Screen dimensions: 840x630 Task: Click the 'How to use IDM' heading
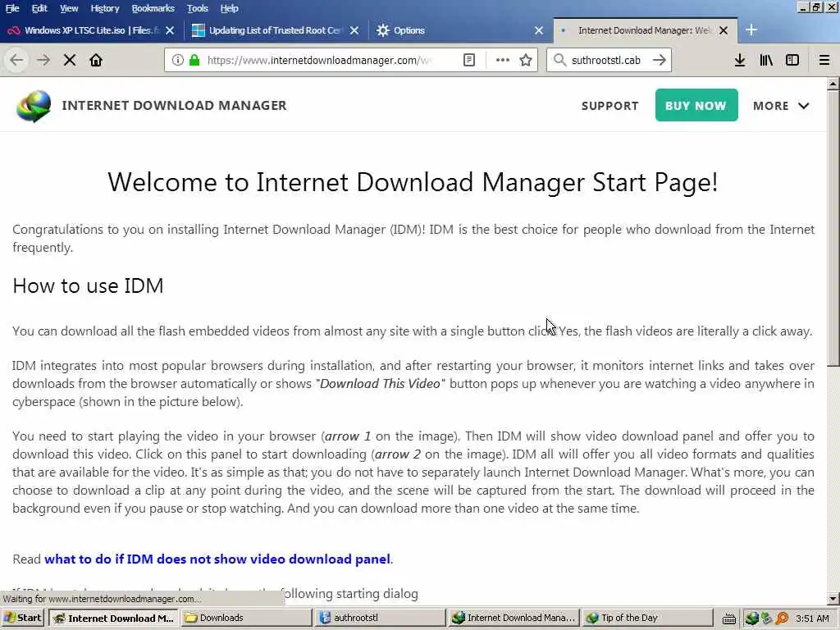(x=88, y=286)
